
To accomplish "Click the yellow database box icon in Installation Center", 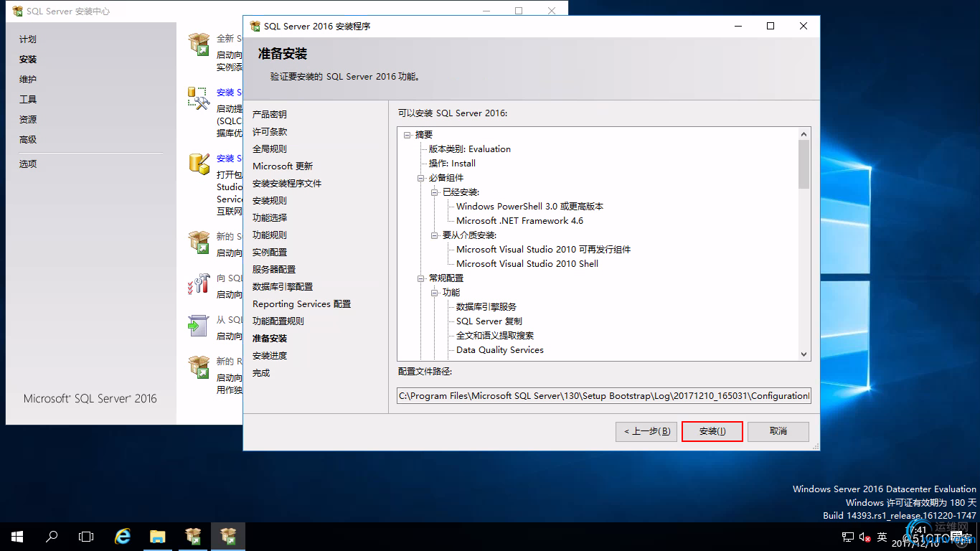I will (x=199, y=164).
